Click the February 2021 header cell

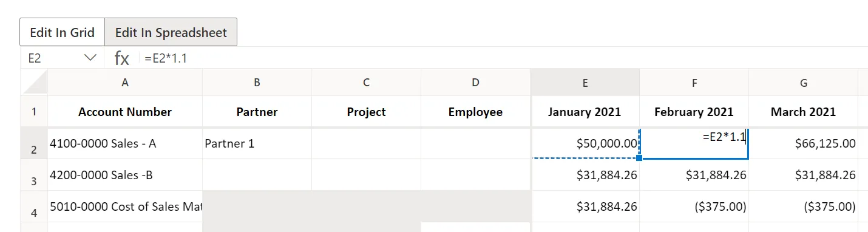click(x=694, y=112)
